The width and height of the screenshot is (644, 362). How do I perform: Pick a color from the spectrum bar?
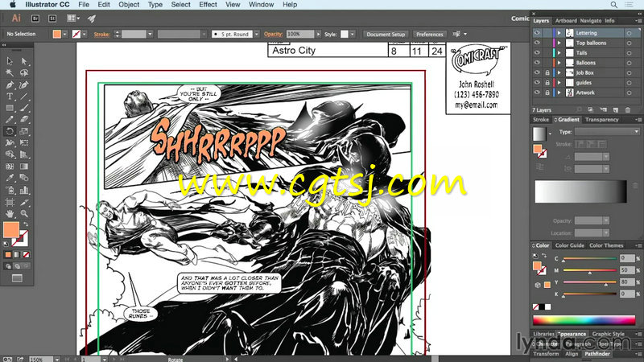[584, 320]
